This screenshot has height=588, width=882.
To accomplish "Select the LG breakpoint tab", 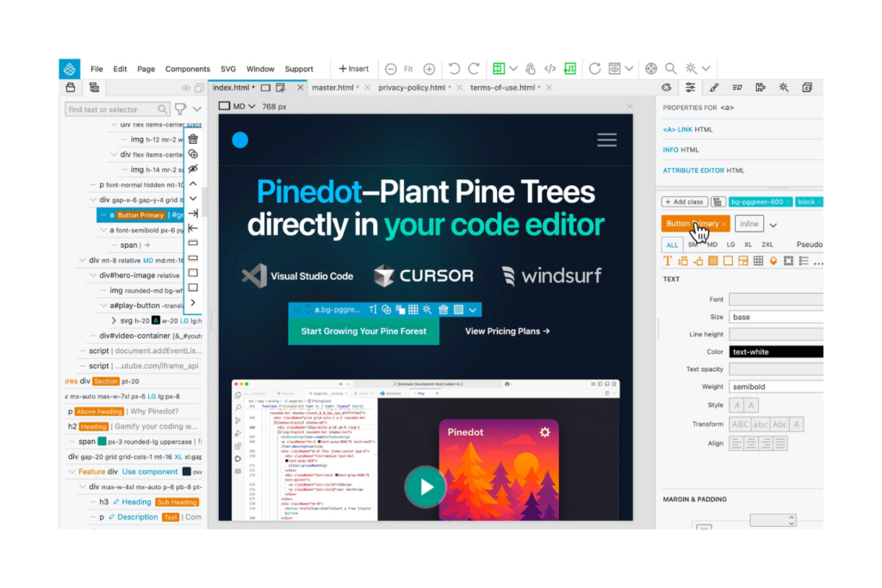I will [730, 244].
